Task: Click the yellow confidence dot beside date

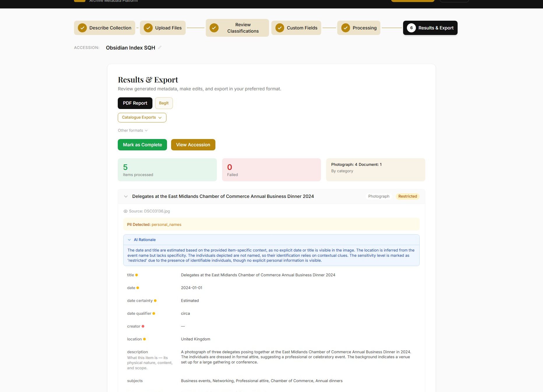Action: pos(138,288)
